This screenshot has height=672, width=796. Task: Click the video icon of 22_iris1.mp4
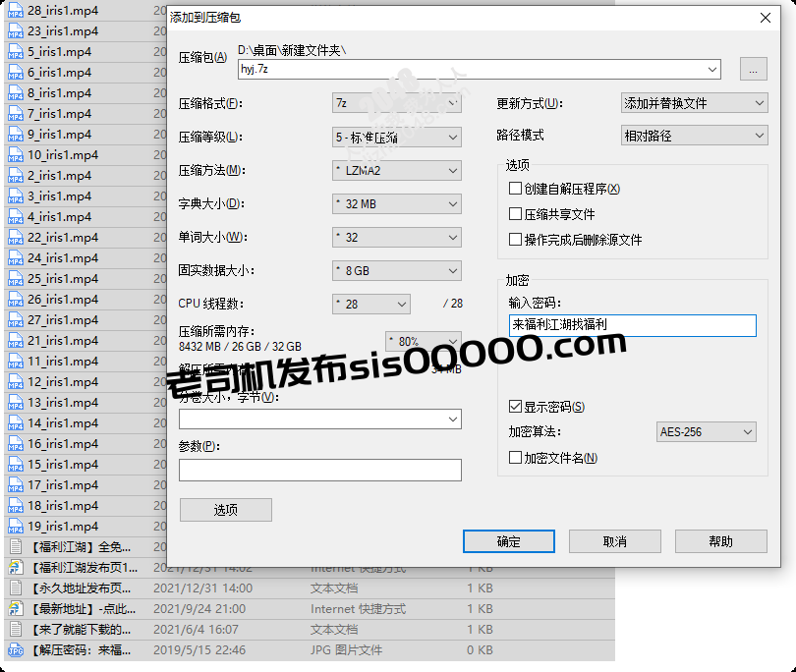click(14, 237)
